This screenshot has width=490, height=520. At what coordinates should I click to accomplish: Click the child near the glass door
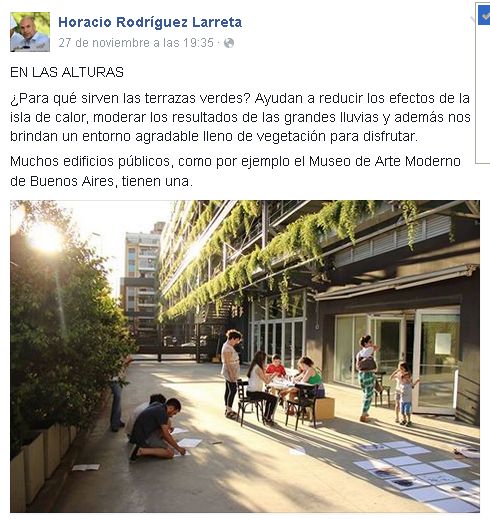pyautogui.click(x=404, y=393)
